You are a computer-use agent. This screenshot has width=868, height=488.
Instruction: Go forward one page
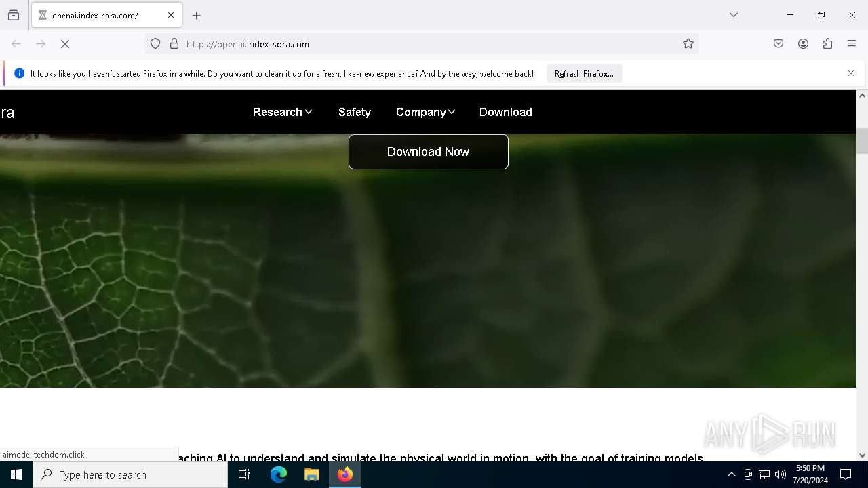coord(41,44)
